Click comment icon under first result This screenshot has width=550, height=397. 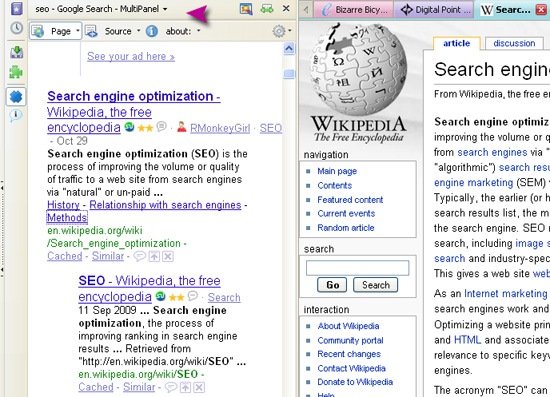click(x=139, y=257)
